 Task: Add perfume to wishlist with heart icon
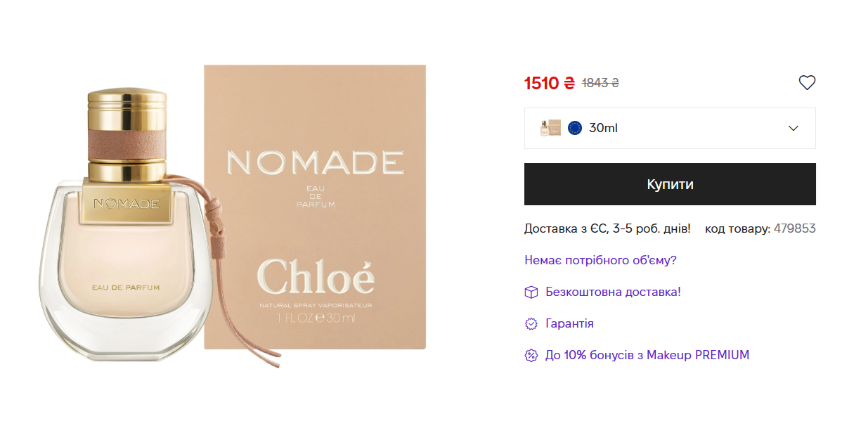pos(807,83)
